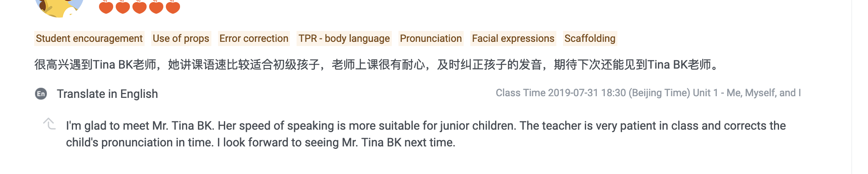868x174 pixels.
Task: Click the round En language icon
Action: tap(41, 94)
